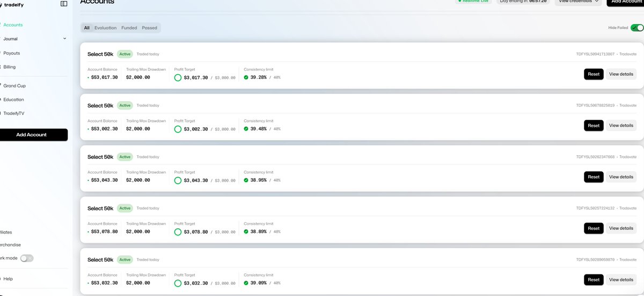Click Traded today on the $53,032.30 card
Screen dimensions: 644x296
point(148,260)
